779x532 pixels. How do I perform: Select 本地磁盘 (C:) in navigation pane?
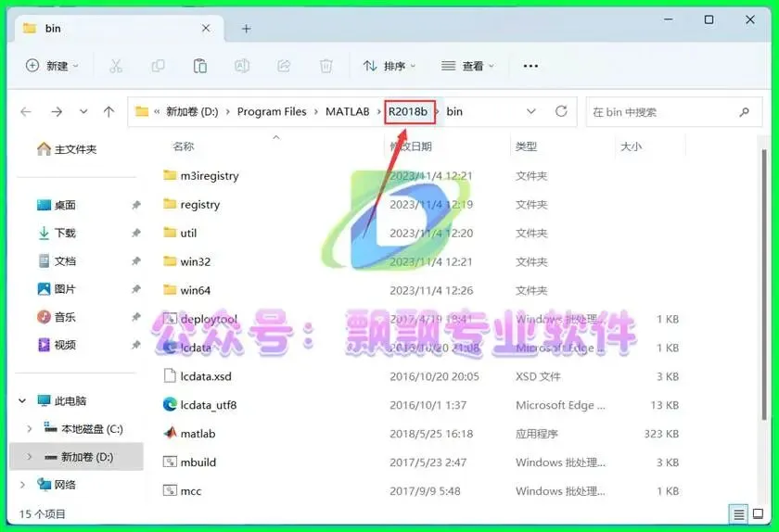tap(83, 429)
